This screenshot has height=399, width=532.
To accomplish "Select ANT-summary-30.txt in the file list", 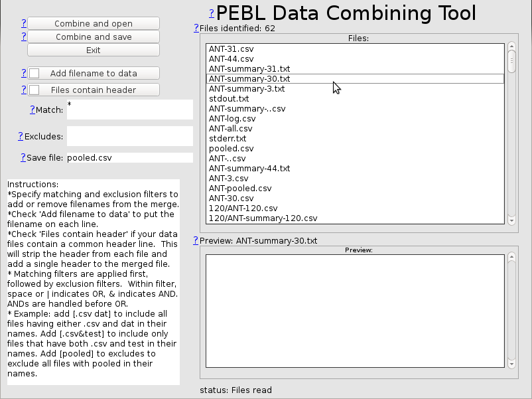I will (355, 79).
